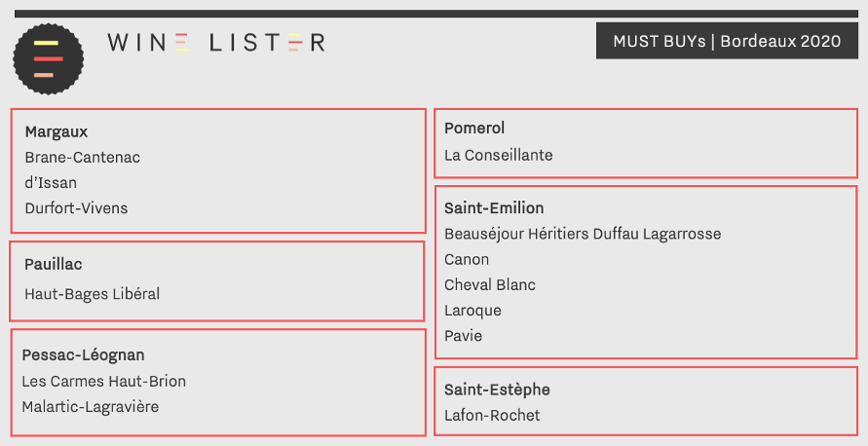Open Pavie wine entry
The height and width of the screenshot is (446, 868).
(x=464, y=336)
